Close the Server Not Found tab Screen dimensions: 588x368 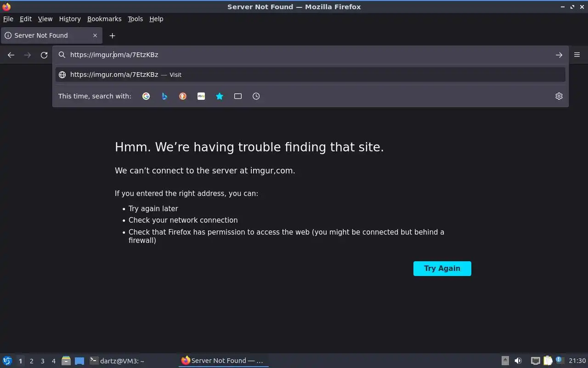(x=95, y=35)
